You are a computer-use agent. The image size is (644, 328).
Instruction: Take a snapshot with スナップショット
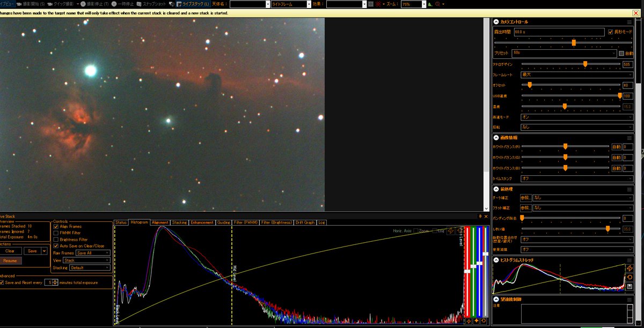coord(151,4)
